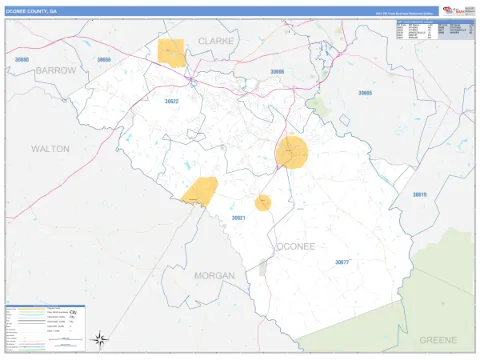
Task: Click the orange polygon city area on the Walton border
Action: pyautogui.click(x=200, y=191)
